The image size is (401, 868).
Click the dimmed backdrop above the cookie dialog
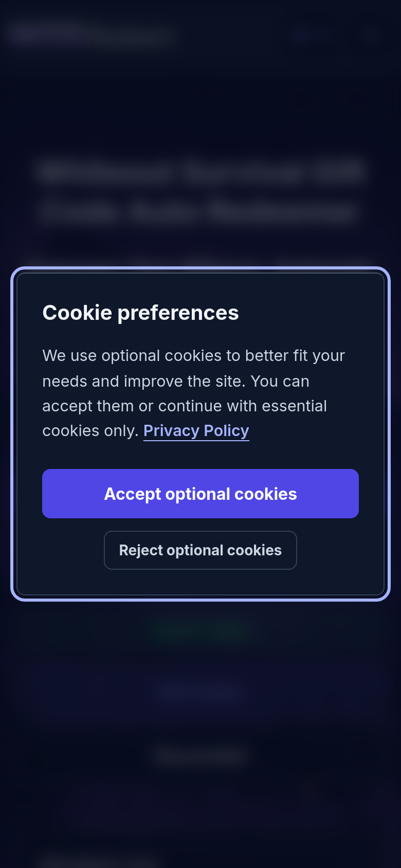point(200,103)
